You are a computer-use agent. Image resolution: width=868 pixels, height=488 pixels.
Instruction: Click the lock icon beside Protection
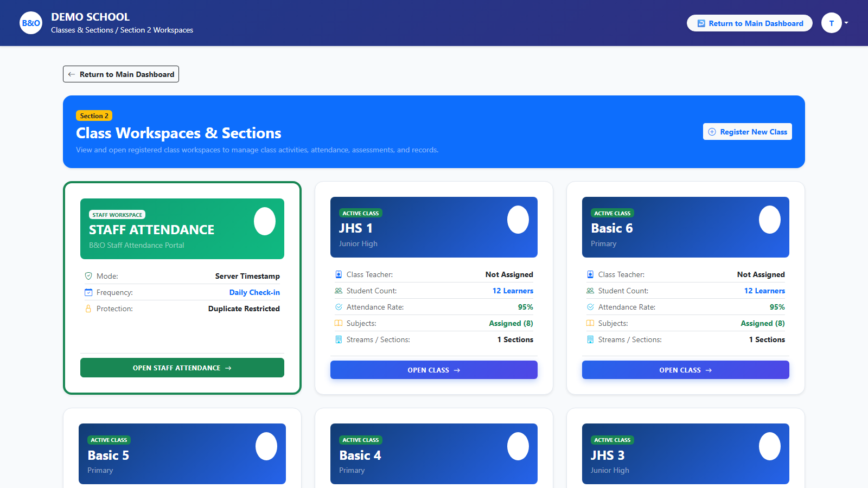[88, 309]
